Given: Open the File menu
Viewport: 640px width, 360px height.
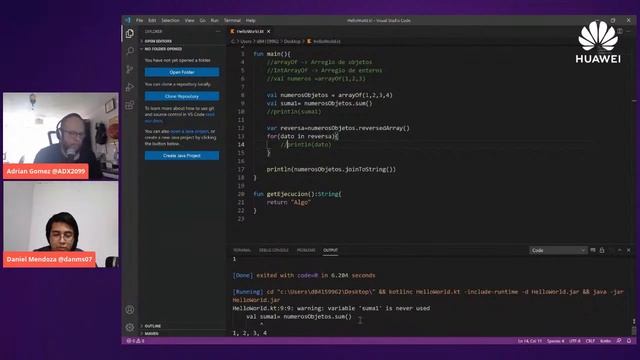Looking at the screenshot, I should (140, 20).
